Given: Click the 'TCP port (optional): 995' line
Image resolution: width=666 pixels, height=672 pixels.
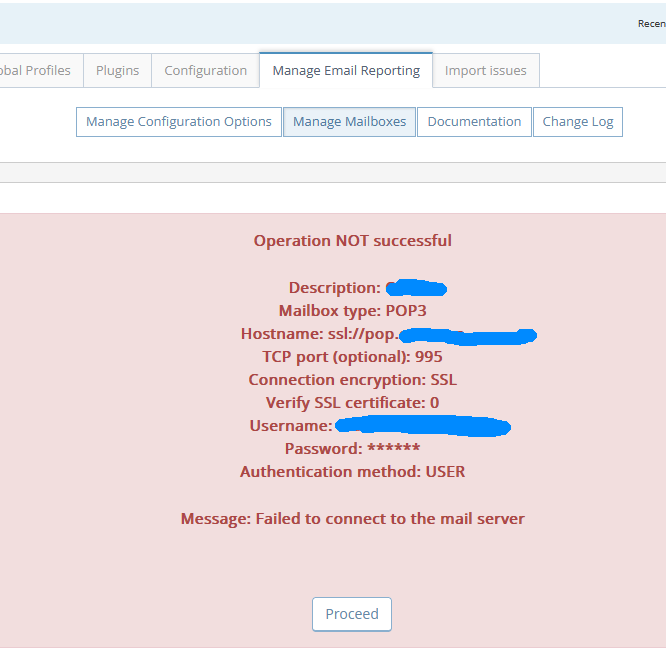Looking at the screenshot, I should pos(352,357).
